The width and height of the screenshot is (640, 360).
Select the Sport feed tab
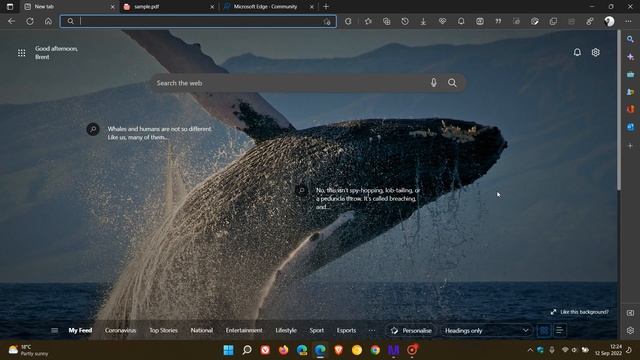(316, 331)
